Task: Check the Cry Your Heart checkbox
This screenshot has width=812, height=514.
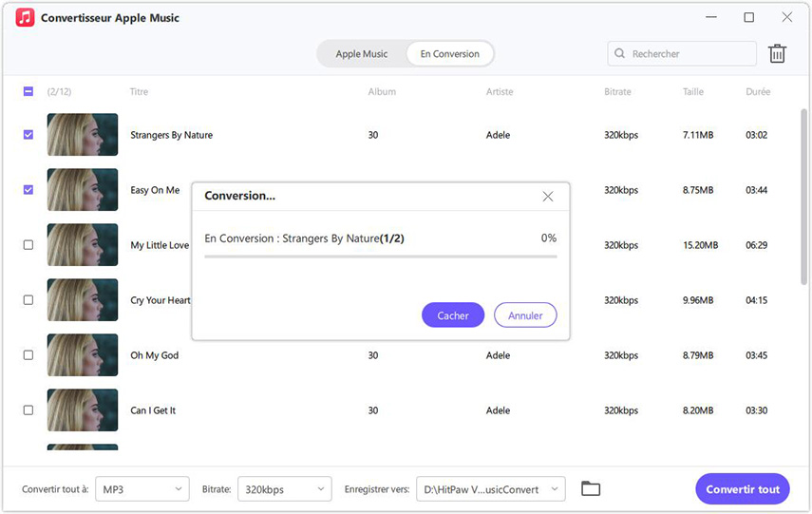Action: [28, 300]
